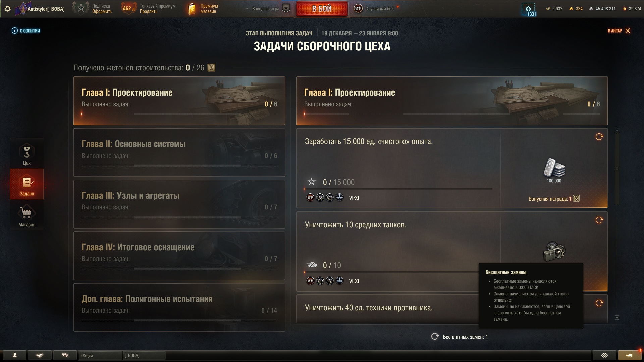Replace the destroy 10 medium tanks task
Screen dimensions: 644x362
click(599, 220)
